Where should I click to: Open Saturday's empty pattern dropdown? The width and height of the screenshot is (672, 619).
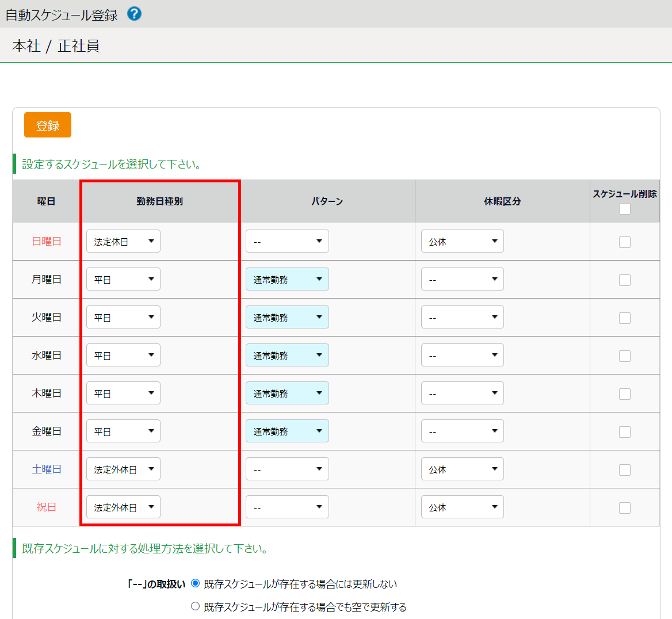coord(287,469)
